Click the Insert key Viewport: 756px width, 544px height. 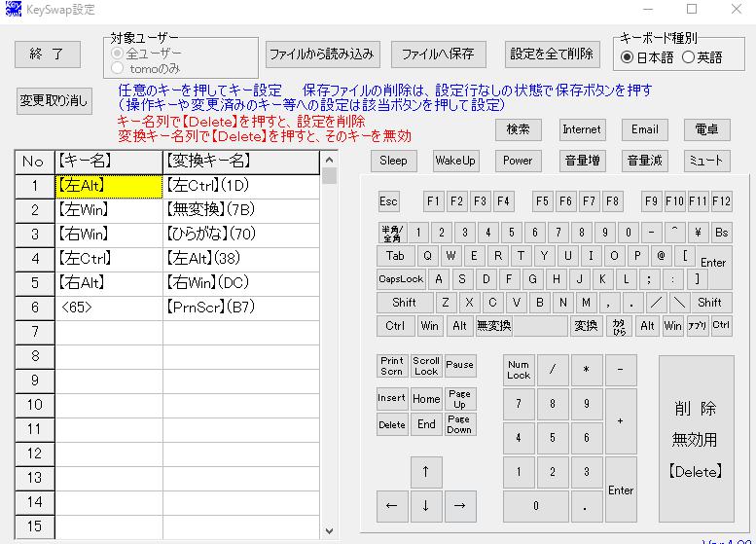392,399
